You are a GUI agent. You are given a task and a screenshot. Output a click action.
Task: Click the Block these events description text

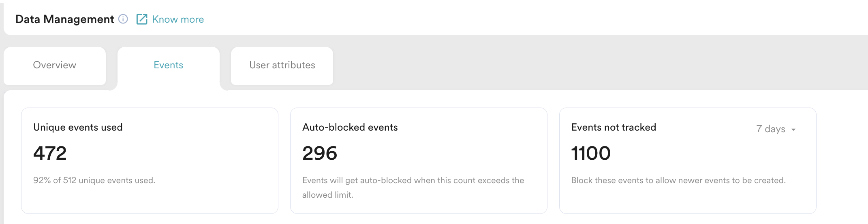tap(678, 180)
